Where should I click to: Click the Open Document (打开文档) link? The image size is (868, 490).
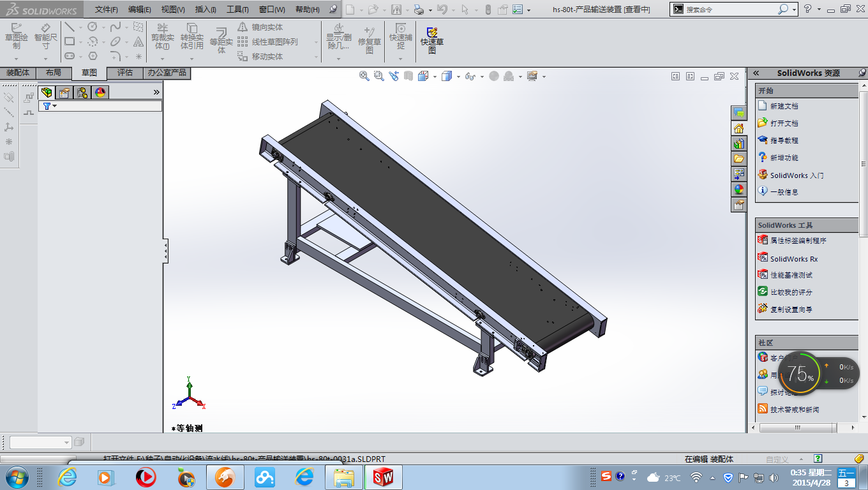778,123
